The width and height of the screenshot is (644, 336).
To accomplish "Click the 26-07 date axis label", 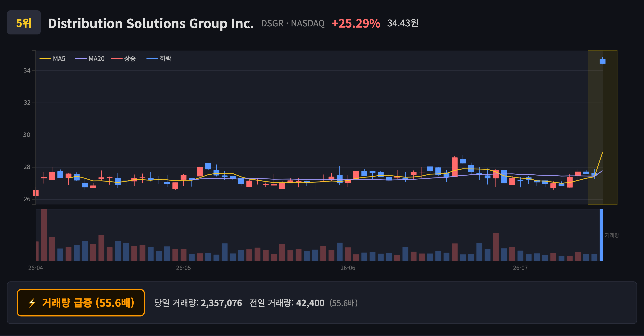I will (520, 268).
